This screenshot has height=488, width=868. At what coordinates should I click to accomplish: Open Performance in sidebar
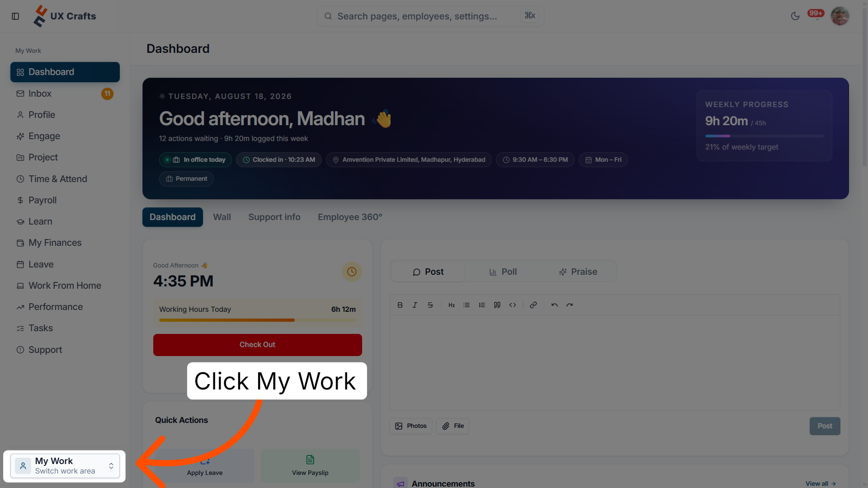coord(65,307)
